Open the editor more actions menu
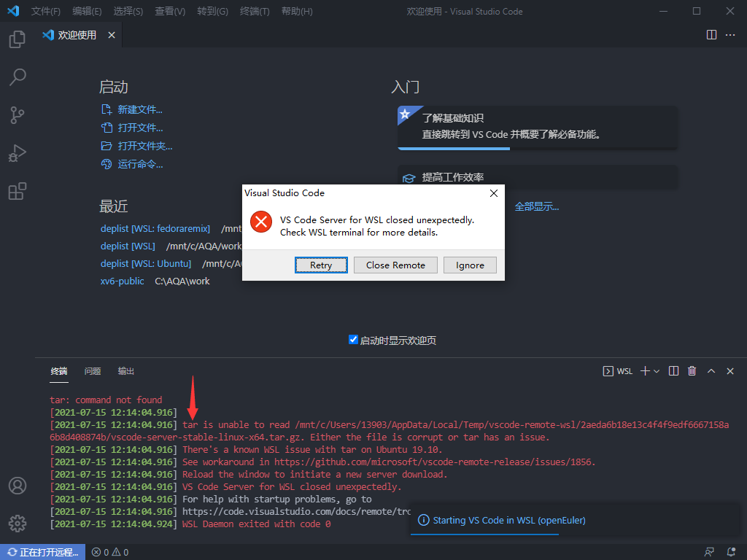Image resolution: width=747 pixels, height=560 pixels. point(729,34)
